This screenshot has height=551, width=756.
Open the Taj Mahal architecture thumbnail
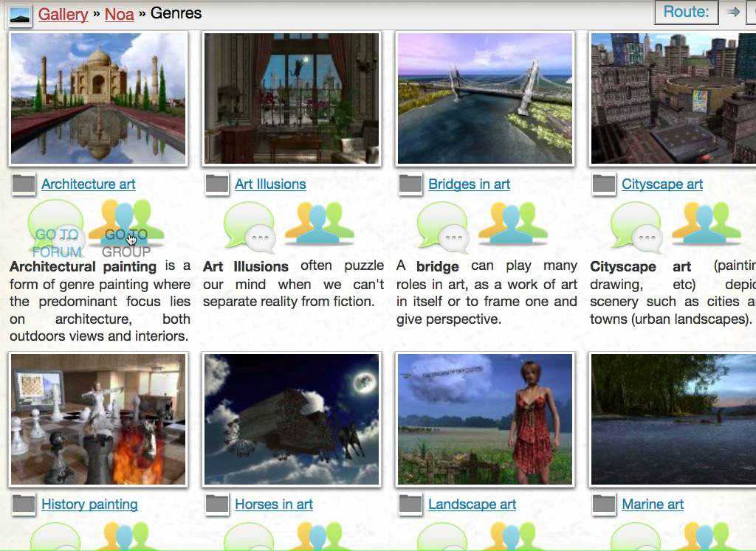(x=98, y=98)
